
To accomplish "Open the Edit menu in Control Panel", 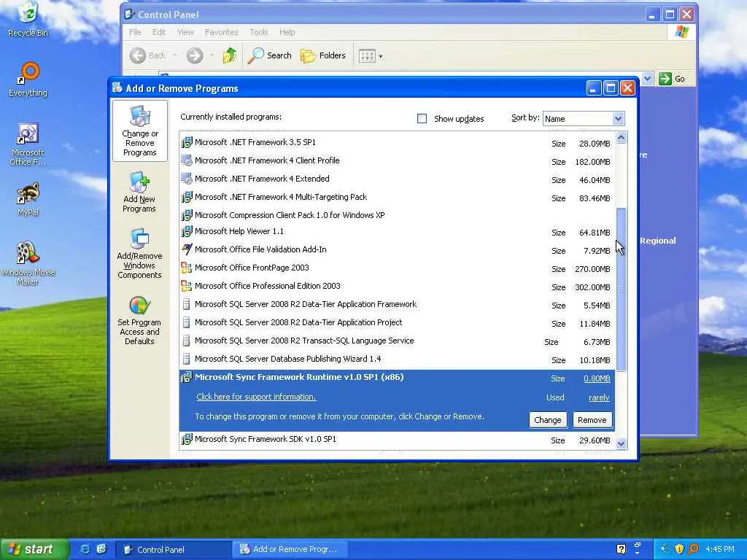I will (x=158, y=32).
